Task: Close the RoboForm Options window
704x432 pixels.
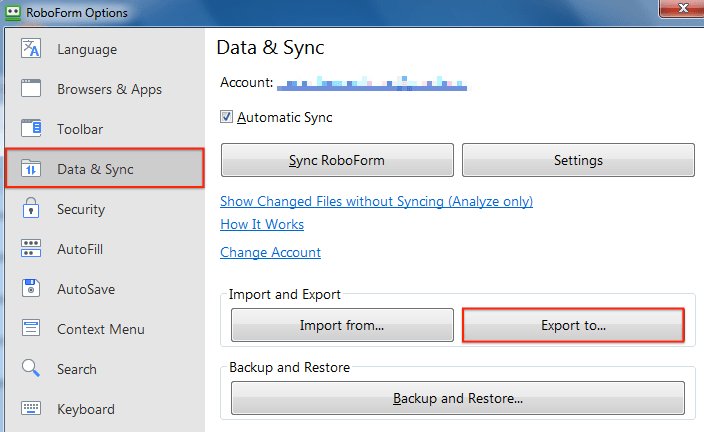Action: [x=682, y=8]
